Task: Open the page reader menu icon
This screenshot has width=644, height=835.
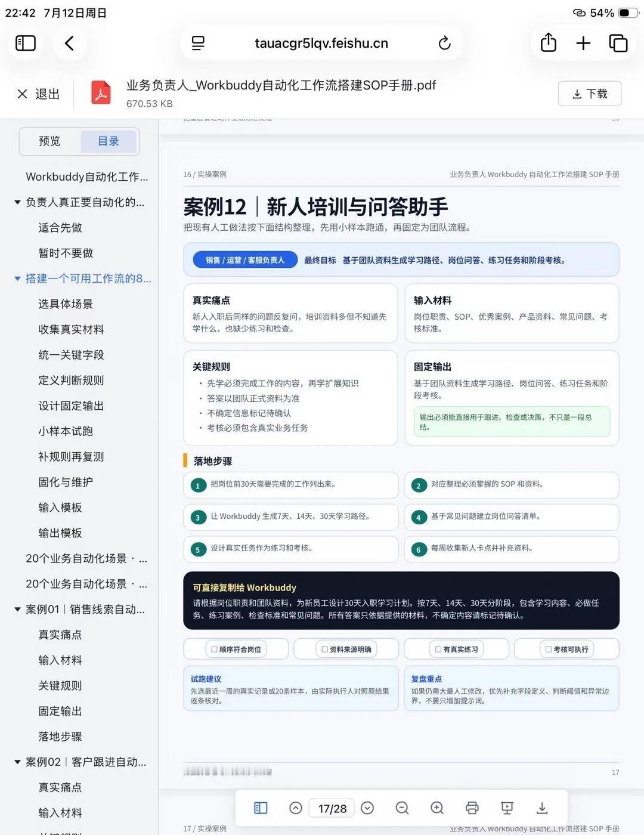Action: tap(198, 43)
